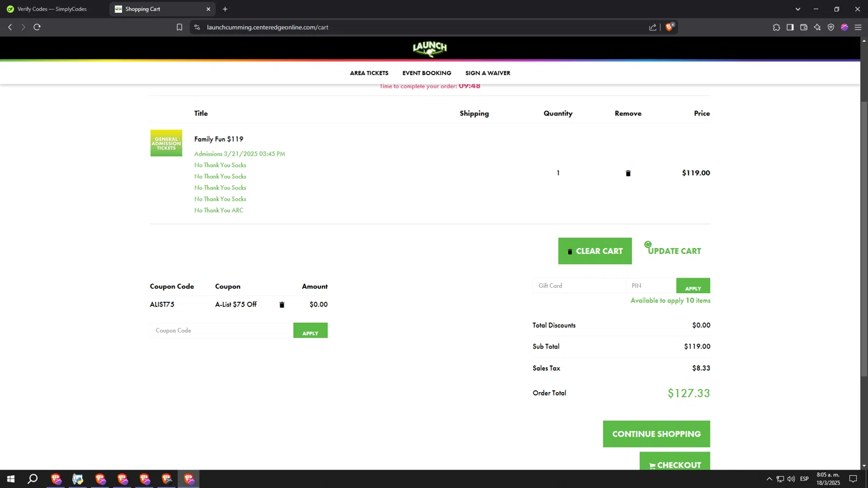Viewport: 868px width, 488px height.
Task: Click CONTINUE SHOPPING button
Action: click(x=656, y=434)
